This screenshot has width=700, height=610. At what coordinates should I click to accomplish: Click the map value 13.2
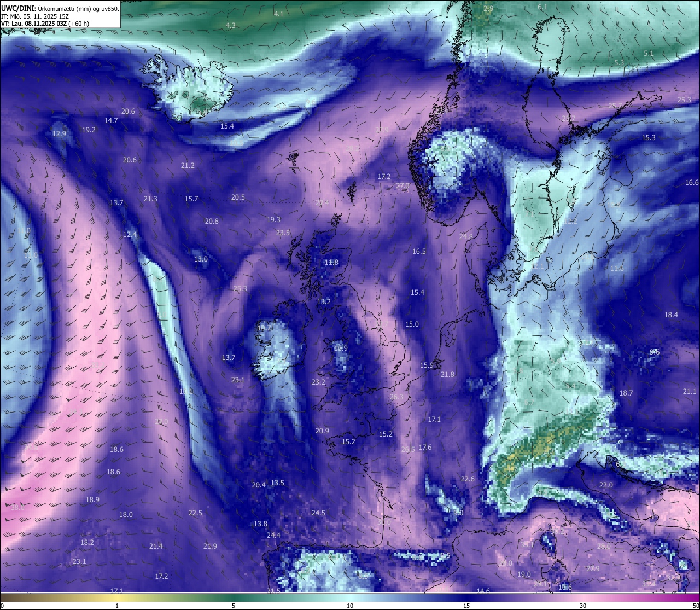click(x=324, y=302)
